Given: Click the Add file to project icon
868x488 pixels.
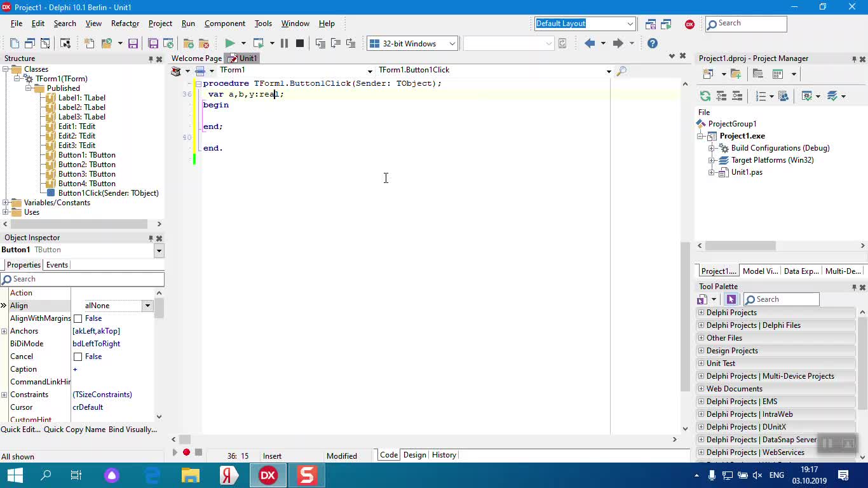Looking at the screenshot, I should (x=189, y=43).
